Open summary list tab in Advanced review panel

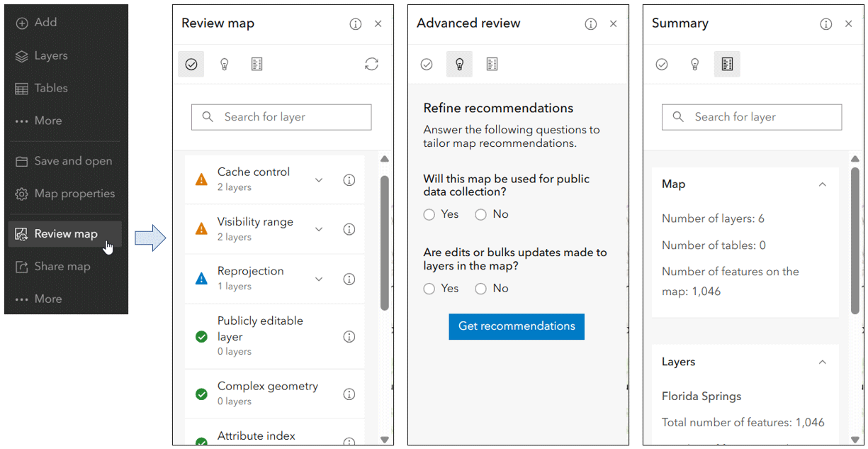pyautogui.click(x=492, y=65)
